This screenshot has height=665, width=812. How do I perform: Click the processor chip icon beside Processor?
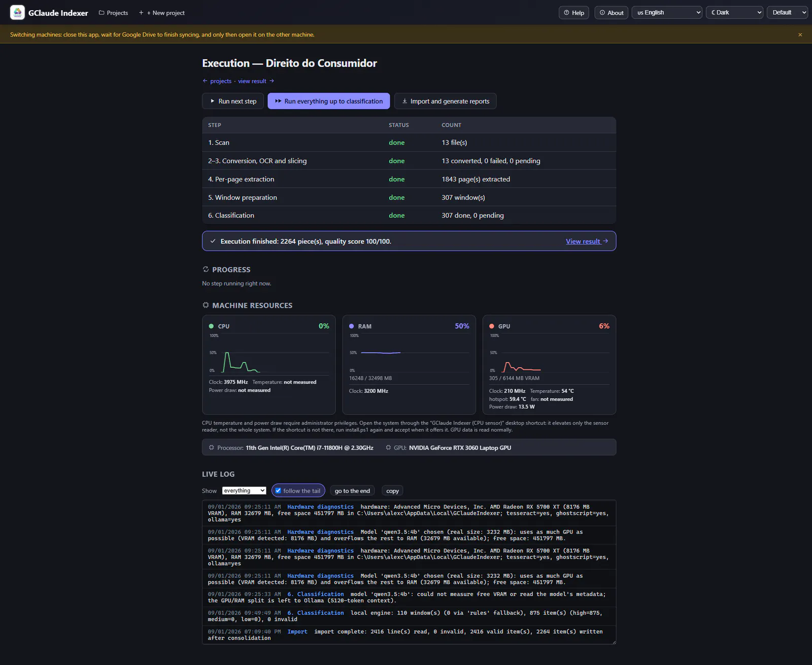[212, 447]
